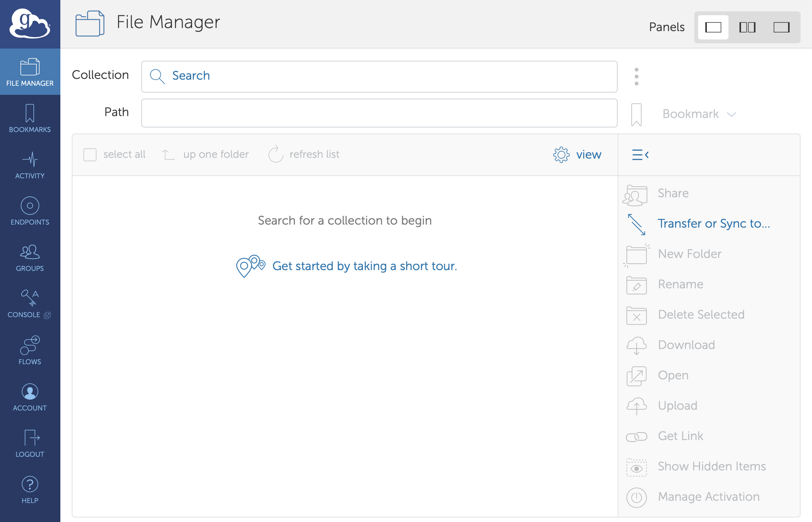Click the Collection search field
The image size is (812, 522).
(379, 76)
